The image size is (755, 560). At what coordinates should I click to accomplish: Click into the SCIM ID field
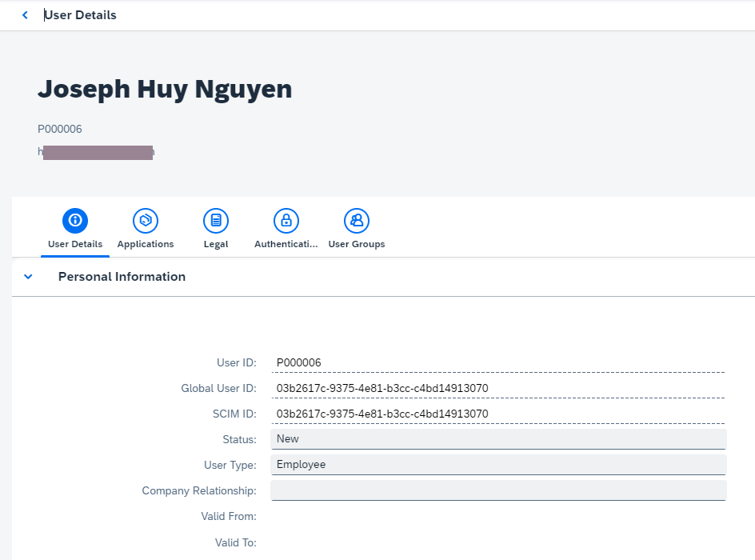coord(497,414)
